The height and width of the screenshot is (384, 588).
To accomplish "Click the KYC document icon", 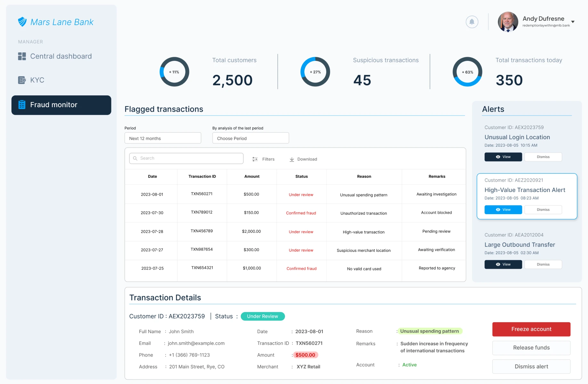I will 22,80.
